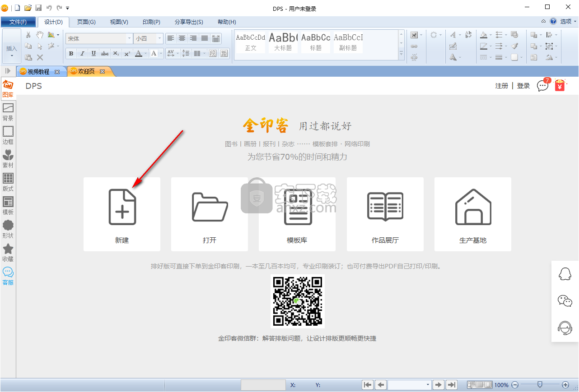Open the font color dropdown arrow

(146, 53)
